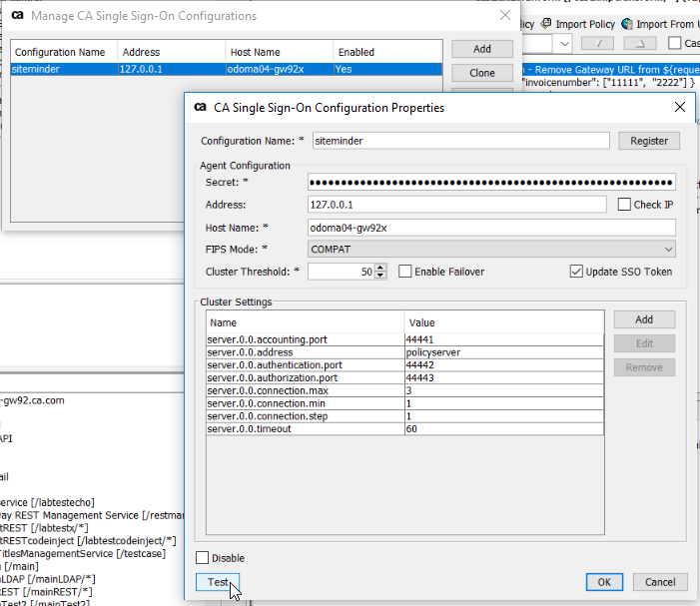The image size is (700, 606).
Task: Click the Host Name column header in the Manage window
Action: click(280, 52)
